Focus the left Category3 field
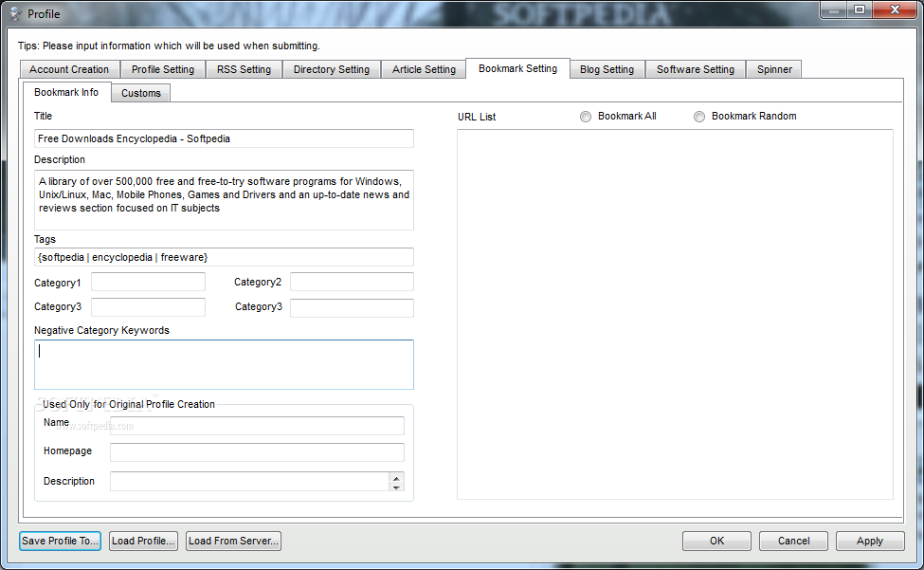924x570 pixels. [x=148, y=307]
